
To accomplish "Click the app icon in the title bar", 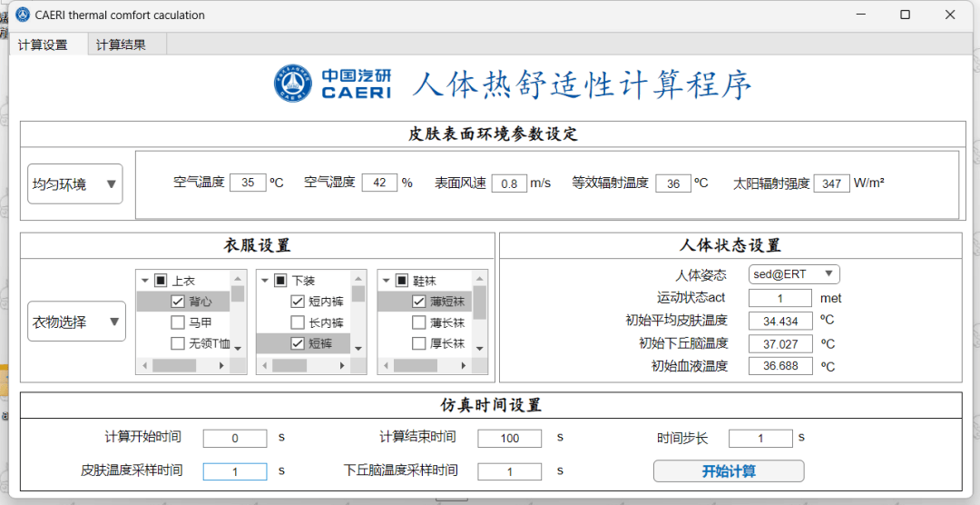I will click(23, 15).
